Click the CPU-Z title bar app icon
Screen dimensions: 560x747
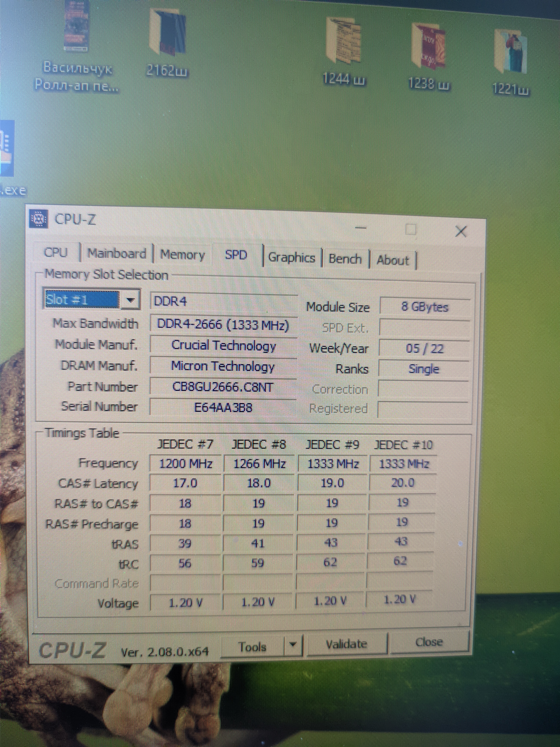click(39, 219)
